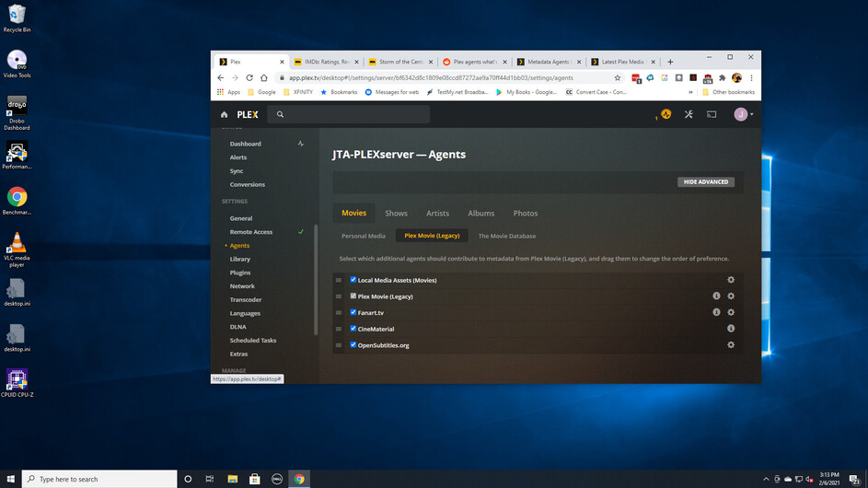Show info for Fanart.tv agent

tap(716, 312)
